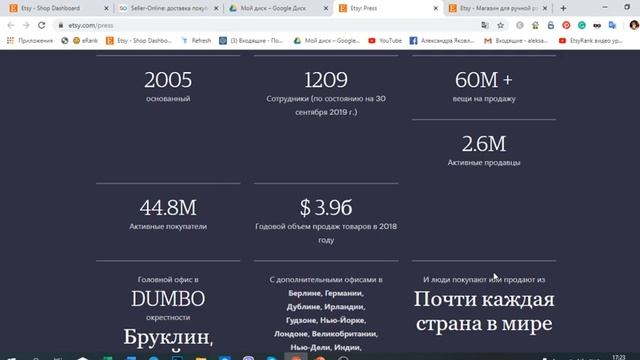Switch to the Seller-Online tab
The width and height of the screenshot is (640, 360).
[168, 8]
